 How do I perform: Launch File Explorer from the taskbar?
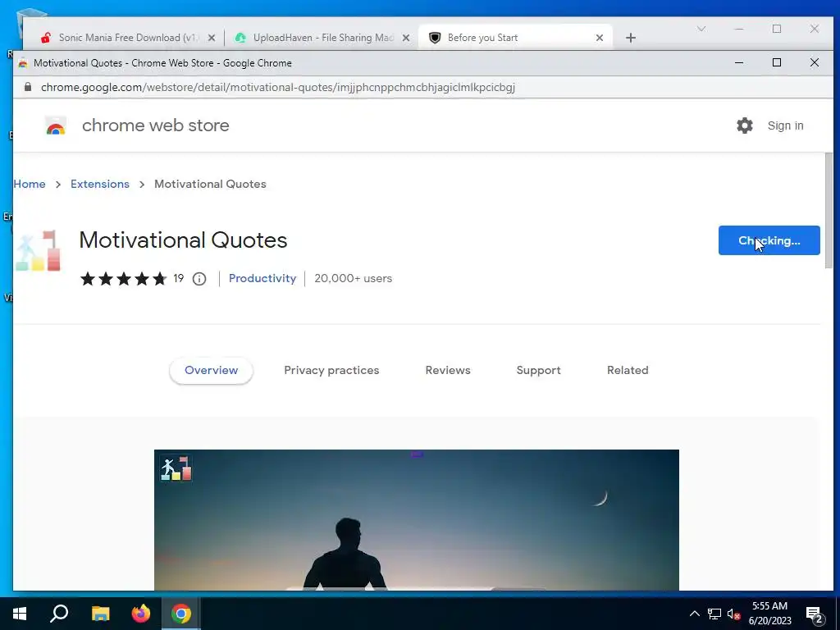(x=100, y=614)
